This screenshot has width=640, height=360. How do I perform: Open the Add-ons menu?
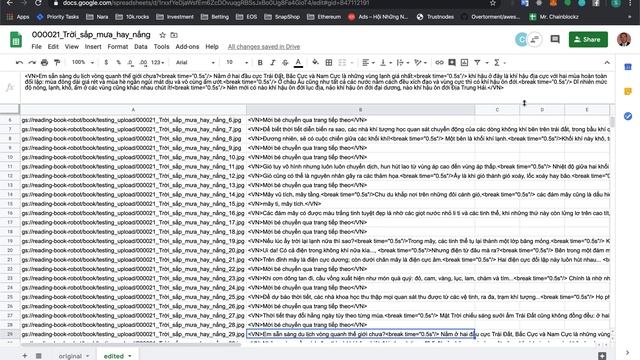pos(187,47)
